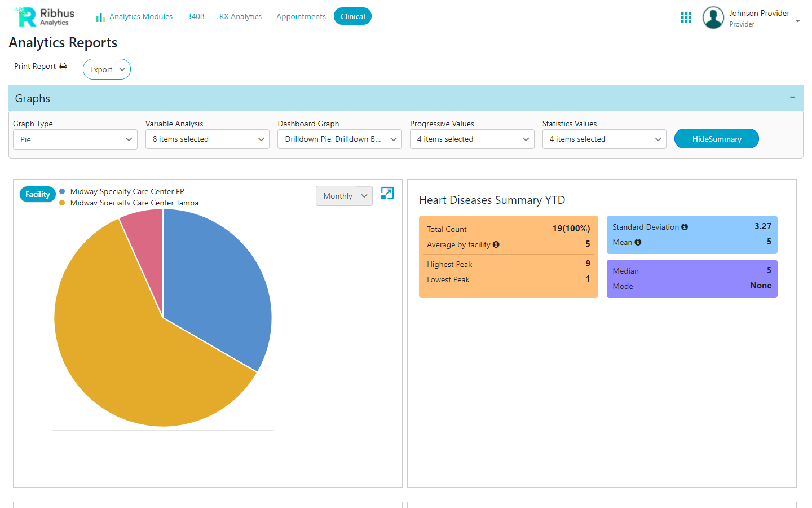Click the printer icon beside Print Report
This screenshot has width=812, height=508.
pyautogui.click(x=63, y=66)
